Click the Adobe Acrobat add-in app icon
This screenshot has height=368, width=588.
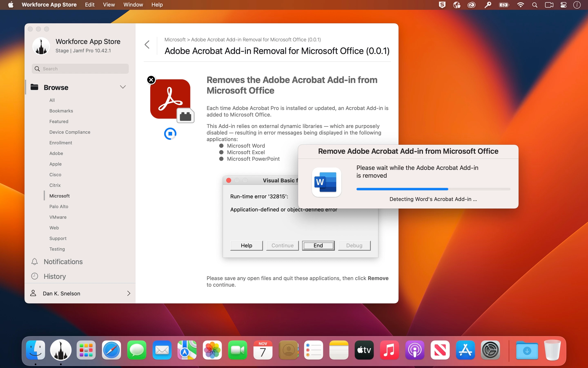[x=172, y=101]
